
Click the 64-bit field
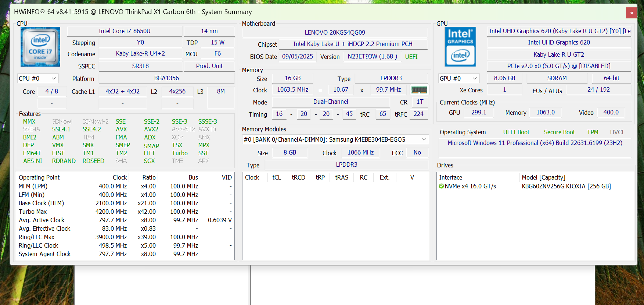[612, 78]
